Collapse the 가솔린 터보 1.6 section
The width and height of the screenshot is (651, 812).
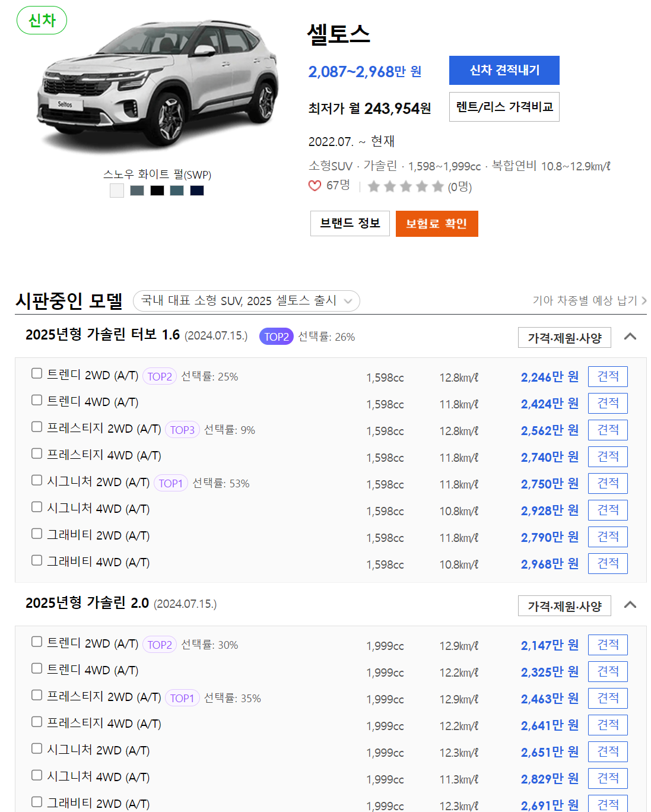point(630,337)
